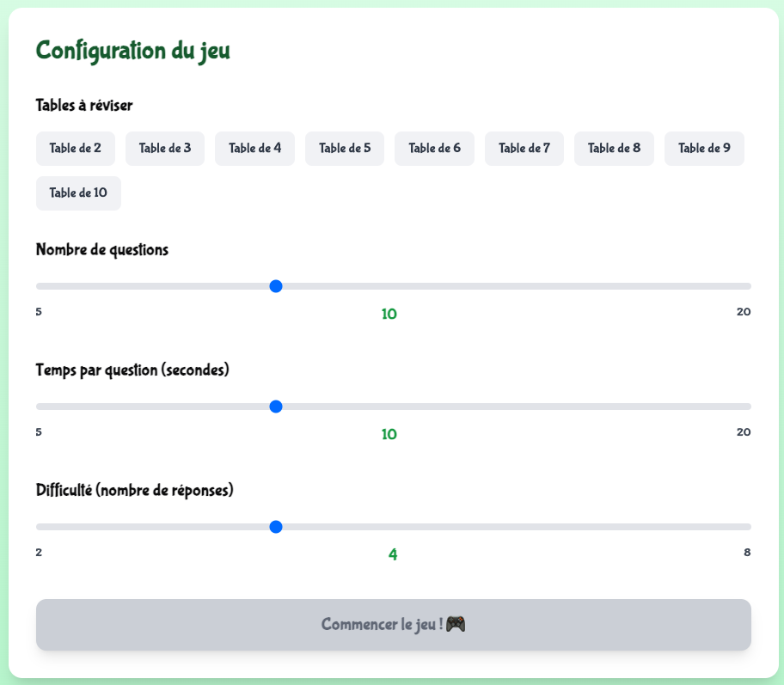Select the Table de 3 chip

pos(165,149)
